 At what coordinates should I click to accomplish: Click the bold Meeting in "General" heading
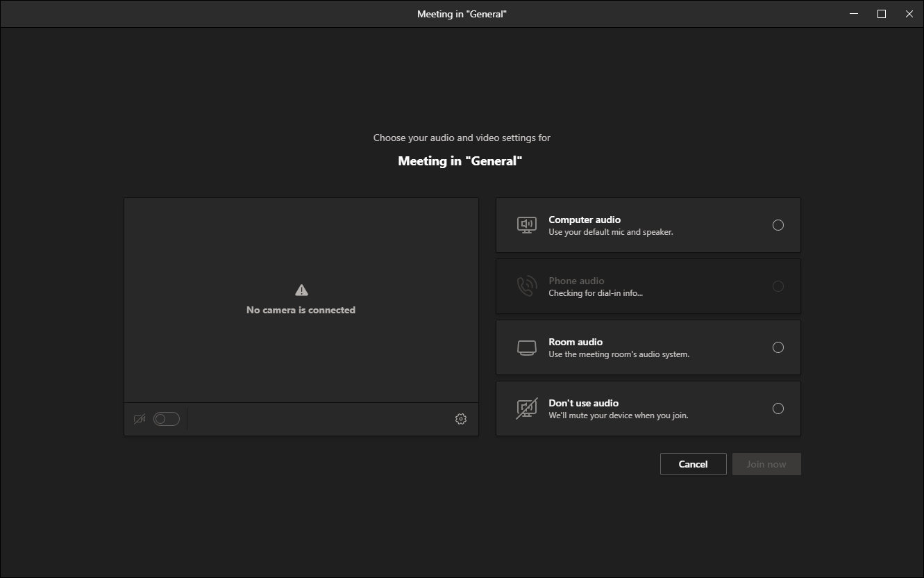460,161
